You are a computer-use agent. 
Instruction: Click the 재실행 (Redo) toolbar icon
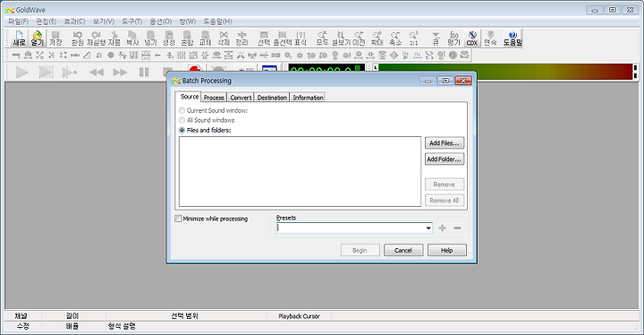[96, 39]
